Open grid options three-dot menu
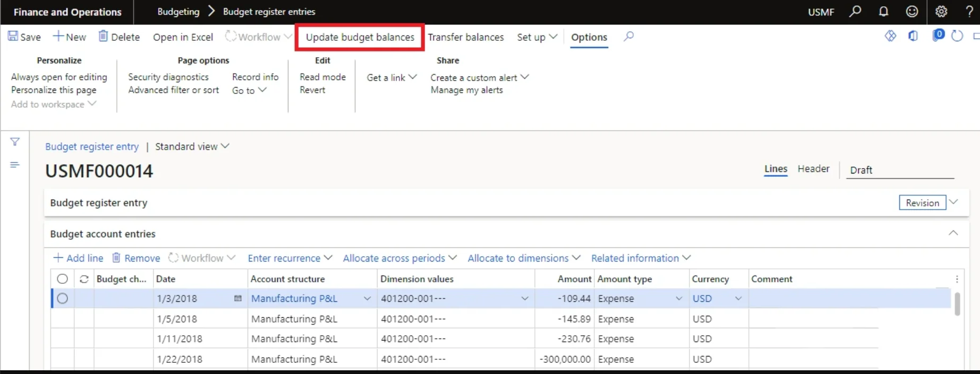Viewport: 980px width, 374px height. tap(957, 279)
